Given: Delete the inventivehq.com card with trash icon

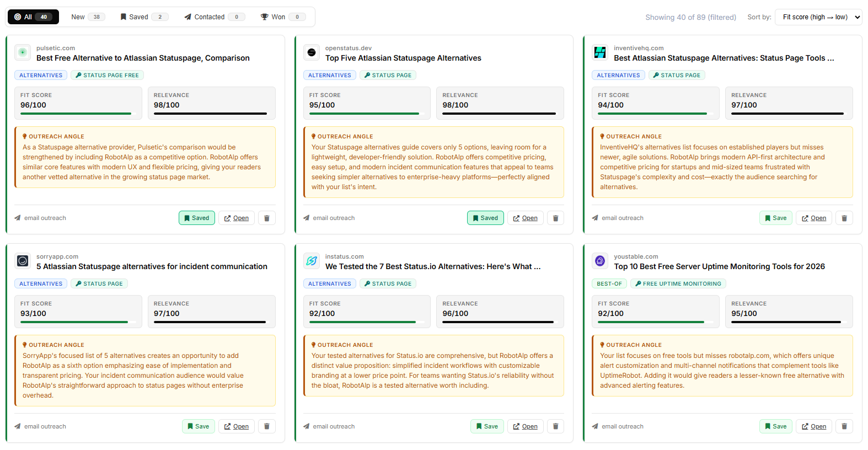Looking at the screenshot, I should [x=844, y=218].
